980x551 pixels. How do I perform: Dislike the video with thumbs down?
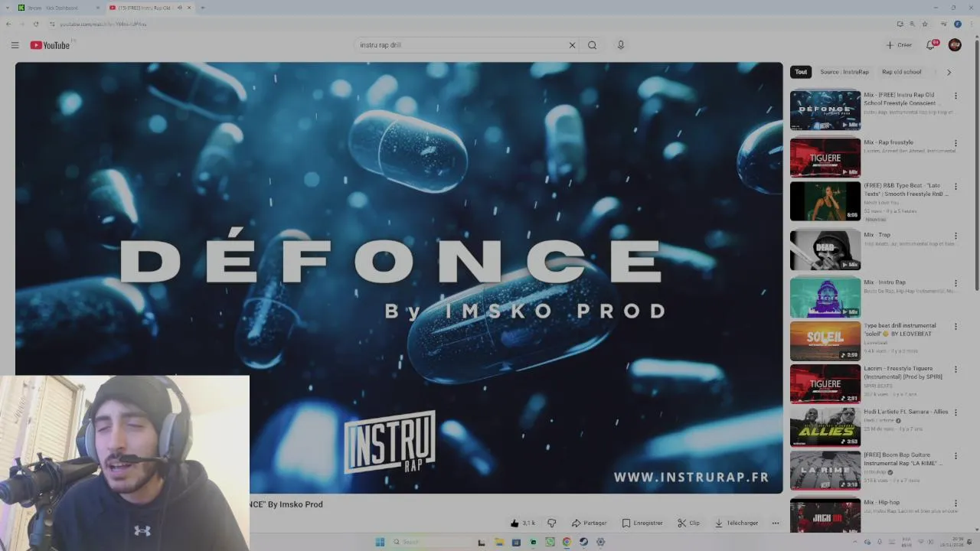551,523
